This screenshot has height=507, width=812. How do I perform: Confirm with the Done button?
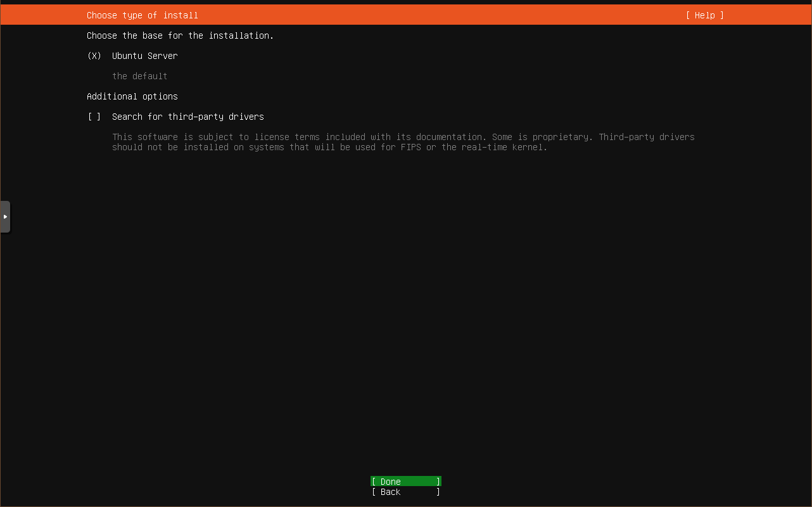coord(406,482)
